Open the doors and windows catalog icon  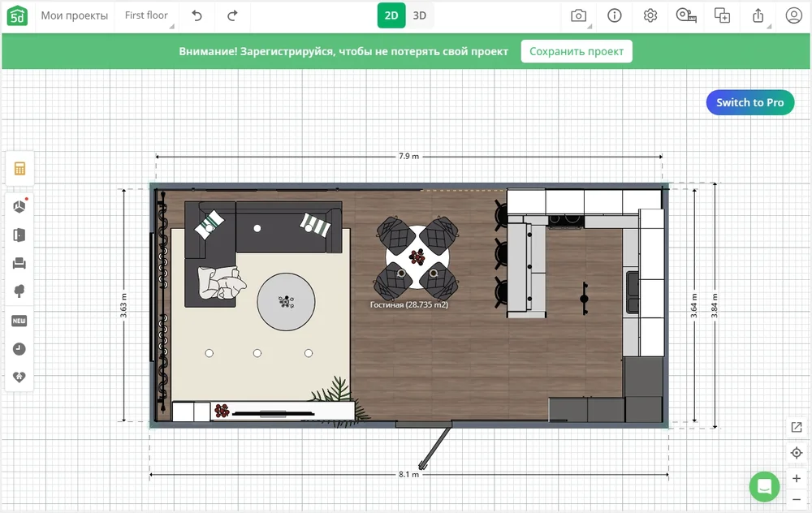point(19,235)
